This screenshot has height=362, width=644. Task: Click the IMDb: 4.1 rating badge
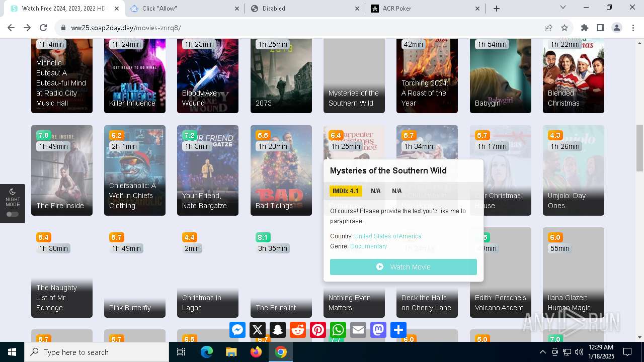point(346,191)
